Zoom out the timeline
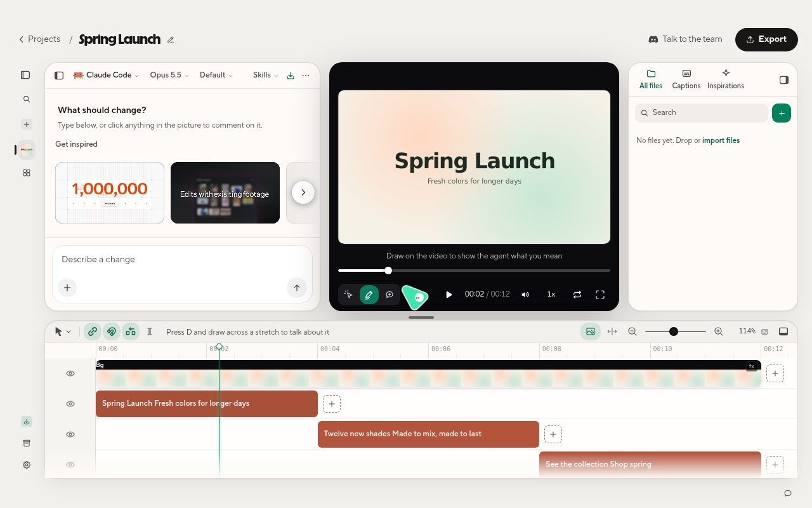812x508 pixels. click(632, 331)
